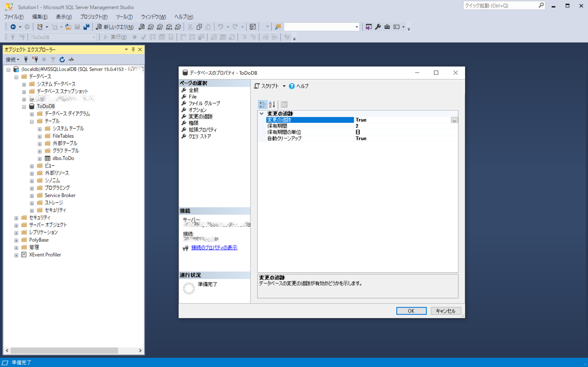Open the スクリプト dropdown arrow
The image size is (588, 367).
284,86
